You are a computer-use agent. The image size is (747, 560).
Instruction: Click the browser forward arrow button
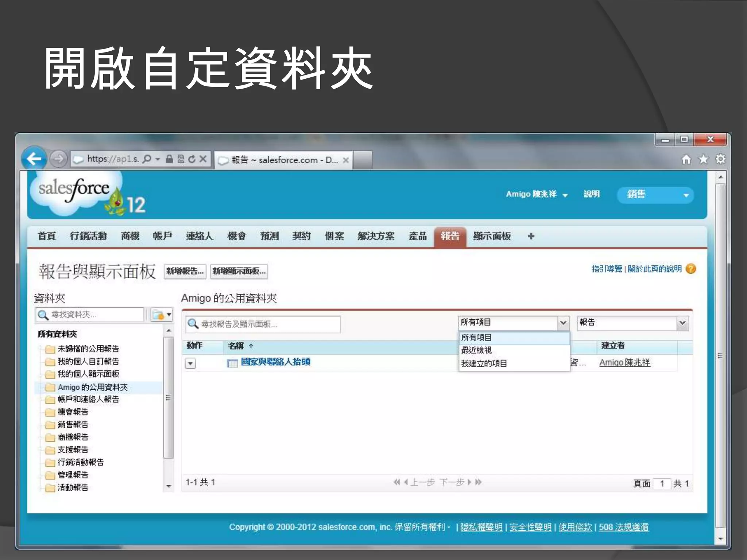click(x=58, y=159)
